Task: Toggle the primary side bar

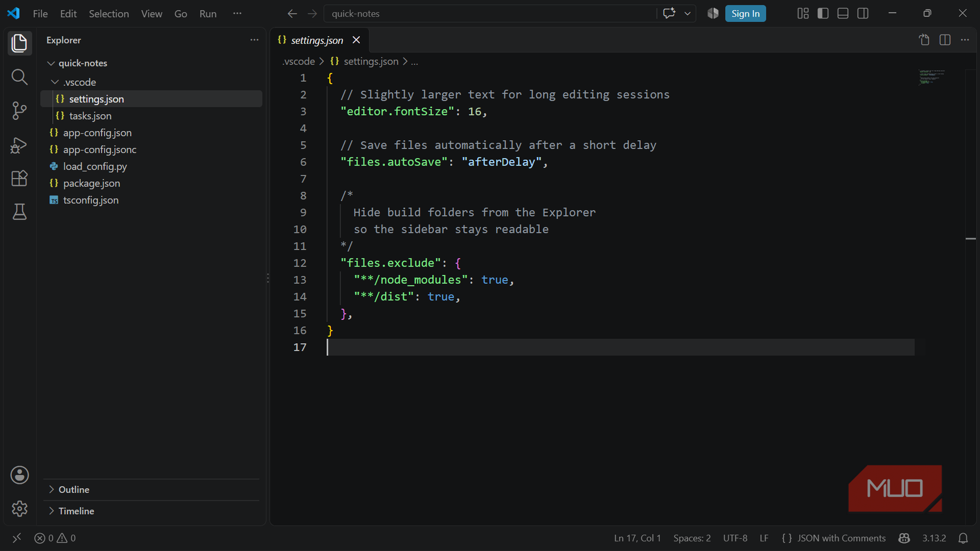Action: pos(823,13)
